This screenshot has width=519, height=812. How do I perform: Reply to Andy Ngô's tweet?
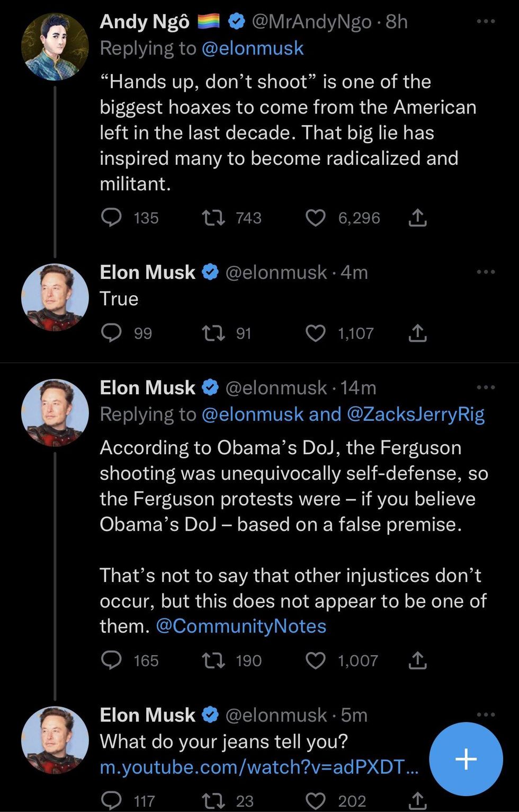tap(111, 218)
